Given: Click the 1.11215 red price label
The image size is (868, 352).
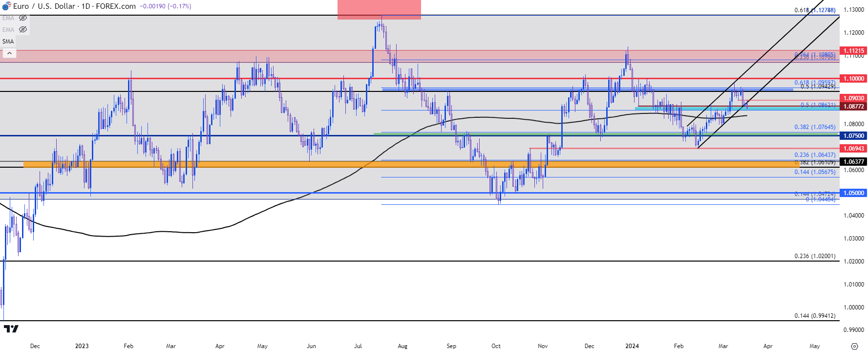Looking at the screenshot, I should (x=853, y=51).
